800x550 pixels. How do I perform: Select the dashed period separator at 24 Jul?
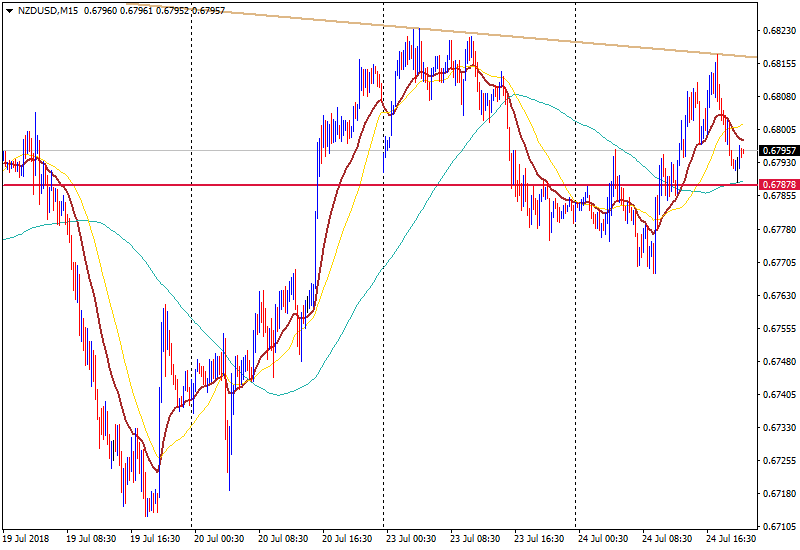pos(576,265)
